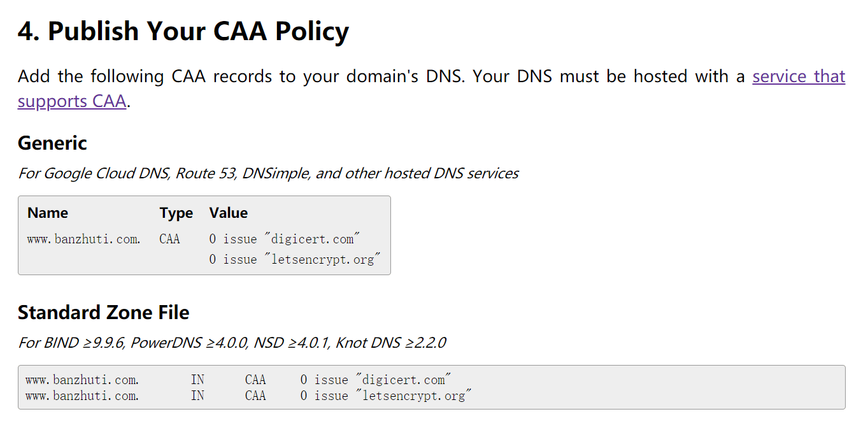Click the second 'CAA' entry in zone file
The image size is (868, 421).
(255, 396)
